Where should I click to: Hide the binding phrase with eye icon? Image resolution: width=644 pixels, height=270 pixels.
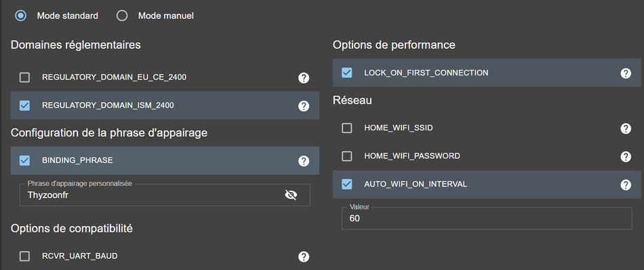[291, 195]
